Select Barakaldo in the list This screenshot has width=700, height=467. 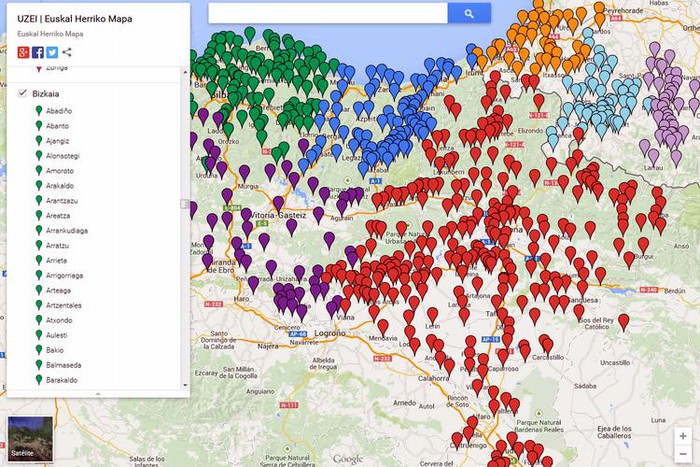coord(62,380)
